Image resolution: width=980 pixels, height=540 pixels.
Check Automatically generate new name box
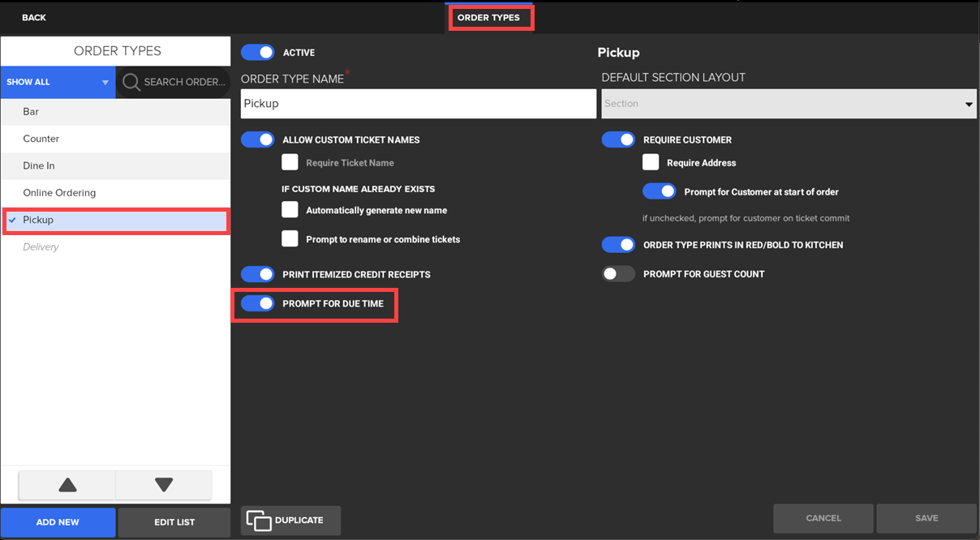pyautogui.click(x=290, y=210)
